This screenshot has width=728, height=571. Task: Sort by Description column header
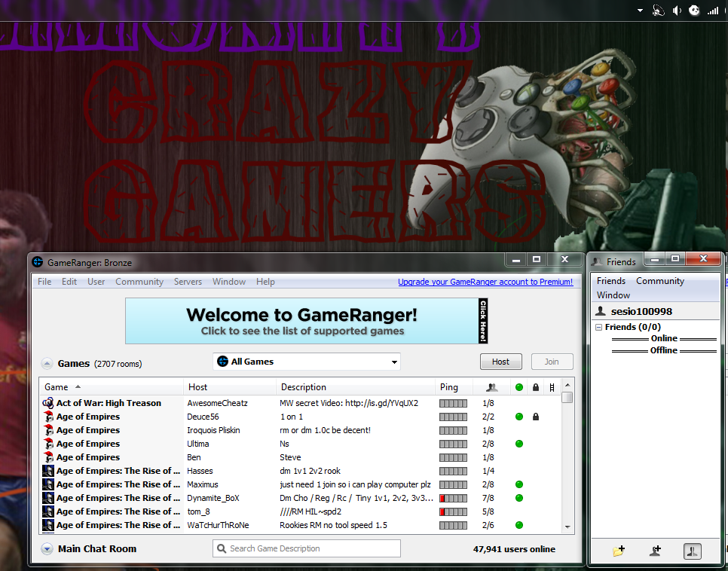(x=356, y=386)
